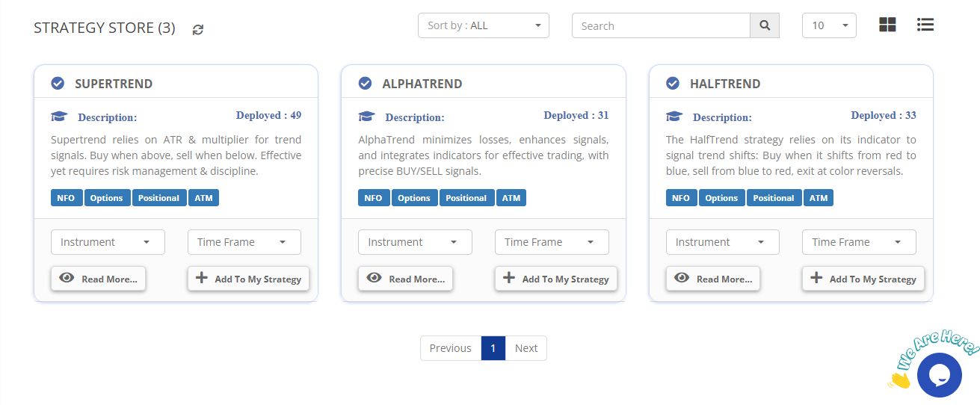Switch to grid view layout

(887, 25)
